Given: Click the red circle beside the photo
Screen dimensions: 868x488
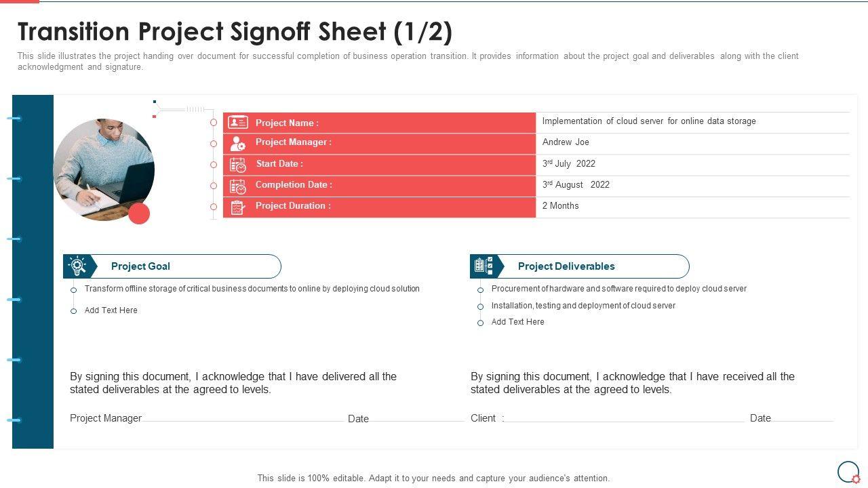Looking at the screenshot, I should 139,213.
